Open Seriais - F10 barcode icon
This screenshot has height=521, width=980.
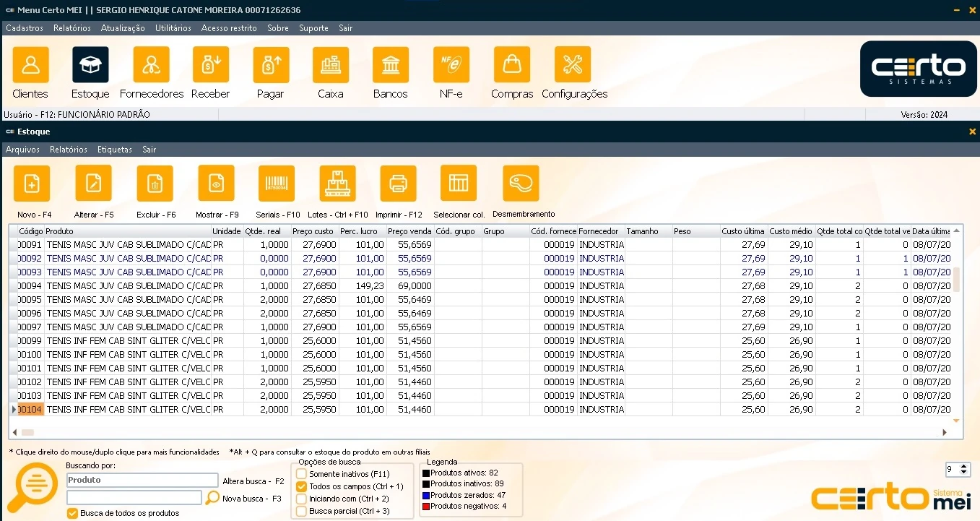tap(277, 184)
